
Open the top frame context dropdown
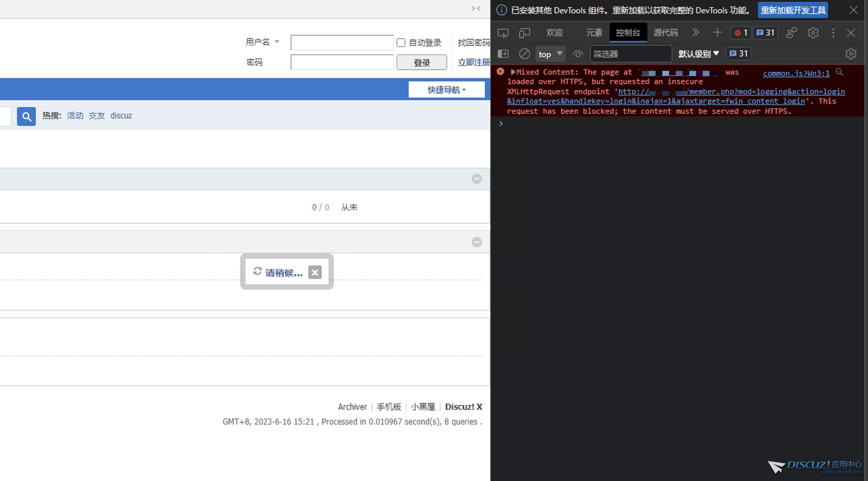coord(550,54)
